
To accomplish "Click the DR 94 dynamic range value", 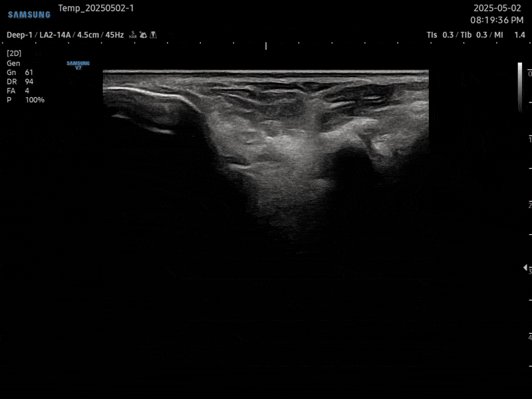I will pos(20,81).
